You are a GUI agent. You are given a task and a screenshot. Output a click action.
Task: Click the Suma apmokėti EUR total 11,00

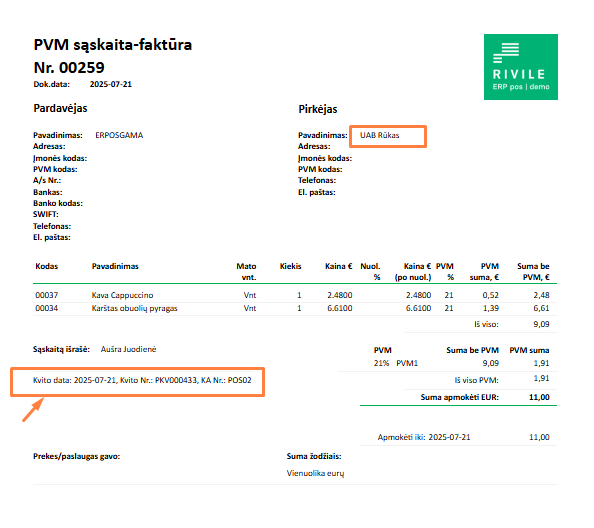[539, 397]
